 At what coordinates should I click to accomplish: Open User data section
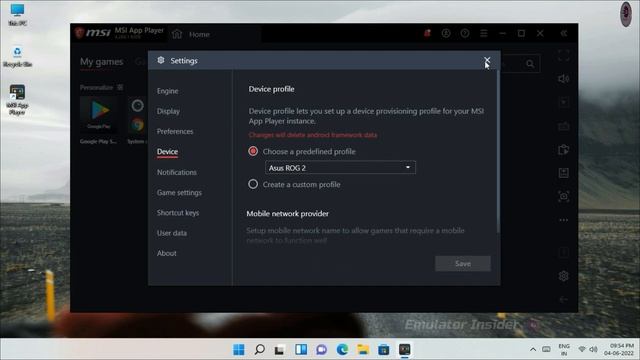coord(171,233)
